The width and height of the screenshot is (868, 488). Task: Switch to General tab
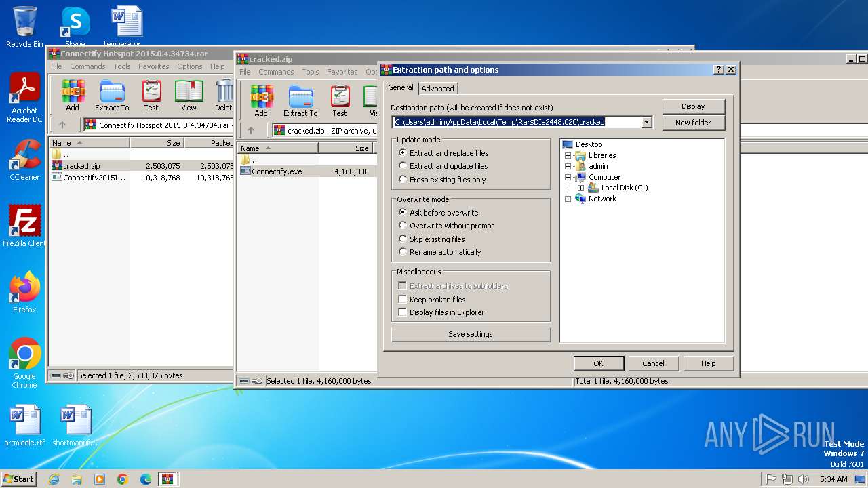point(400,87)
